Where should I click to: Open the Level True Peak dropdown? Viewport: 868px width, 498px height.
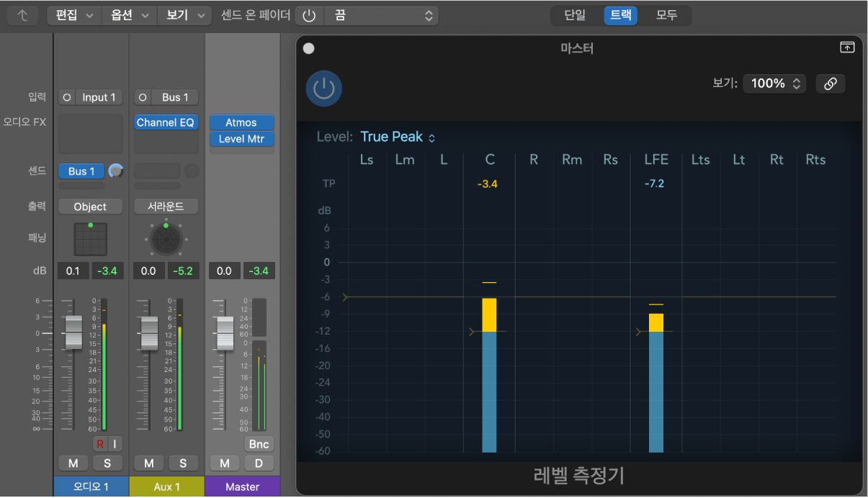398,137
